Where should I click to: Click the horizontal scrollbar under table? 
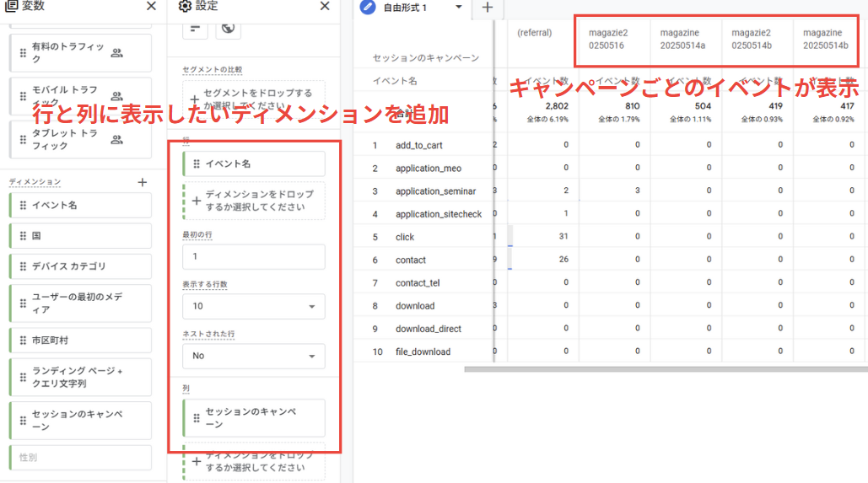(666, 369)
